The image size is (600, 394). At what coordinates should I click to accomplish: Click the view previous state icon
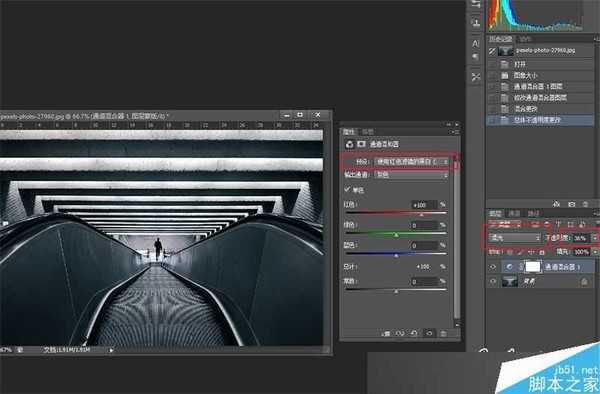(x=400, y=334)
